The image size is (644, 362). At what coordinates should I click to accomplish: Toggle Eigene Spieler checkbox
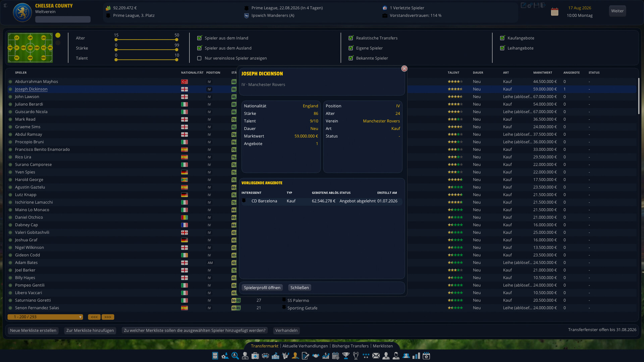coord(351,48)
